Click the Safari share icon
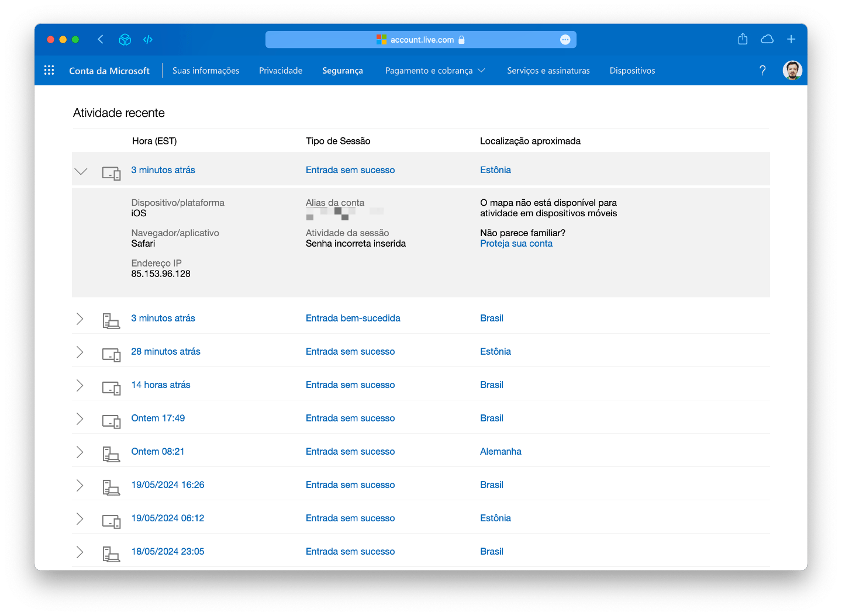The image size is (842, 616). pyautogui.click(x=743, y=39)
